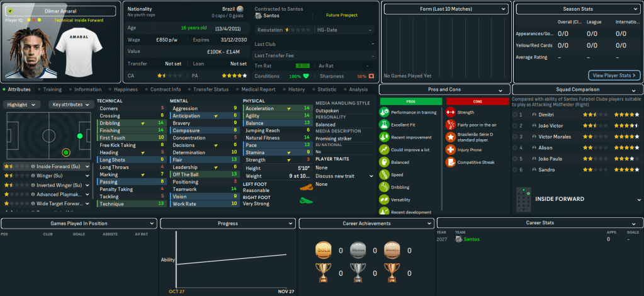644x296 pixels.
Task: Open the Contract Info tab
Action: click(165, 89)
